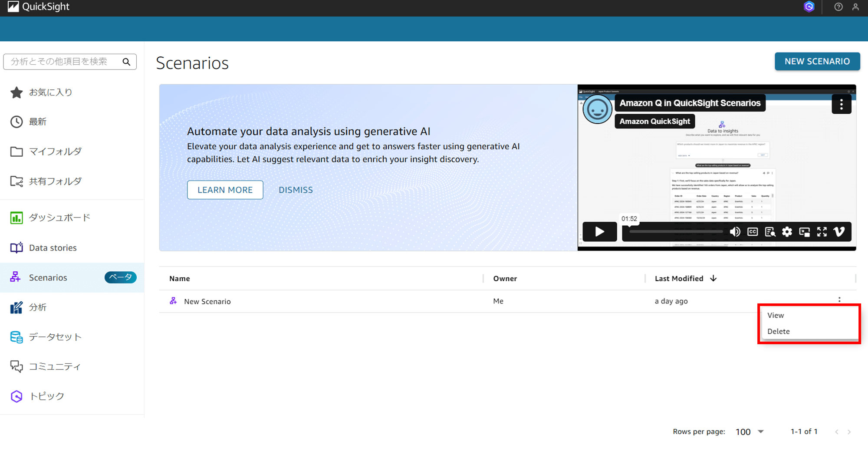Click the 分析 chart icon in sidebar
This screenshot has height=451, width=868.
click(x=16, y=307)
